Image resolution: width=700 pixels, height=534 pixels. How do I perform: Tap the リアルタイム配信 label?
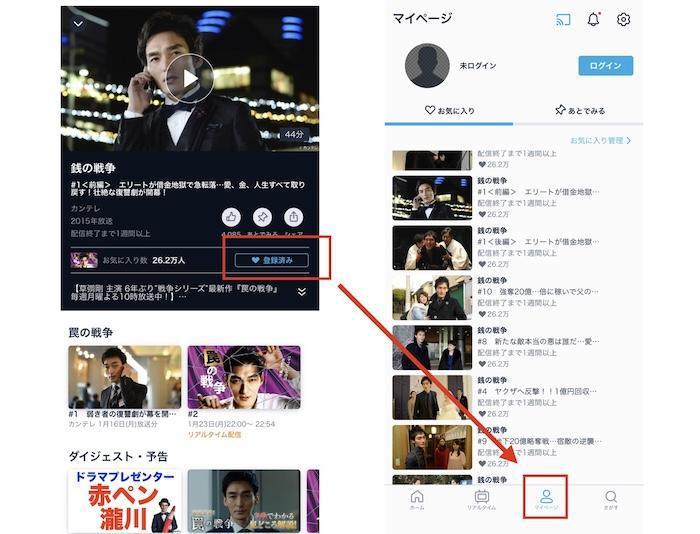[214, 434]
